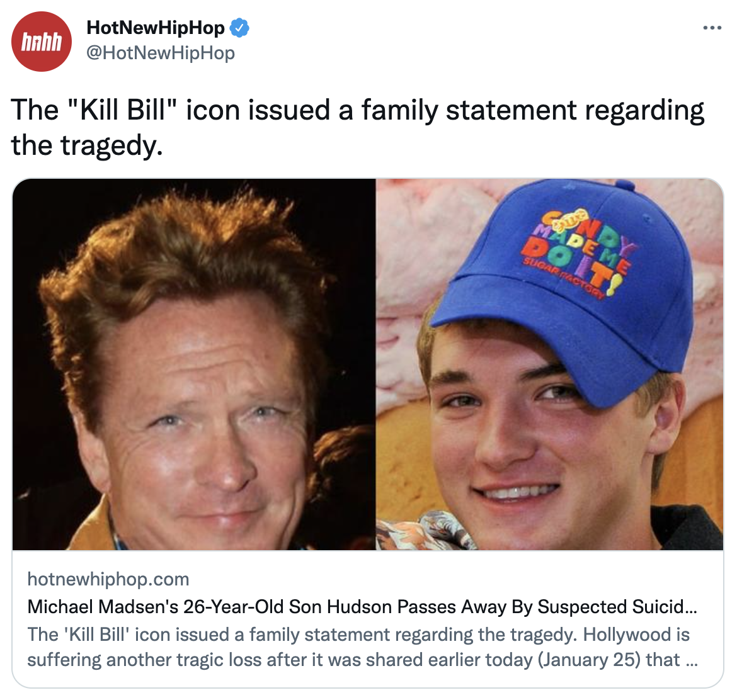Open the right photo with blue cap
The image size is (737, 700).
pos(549,364)
